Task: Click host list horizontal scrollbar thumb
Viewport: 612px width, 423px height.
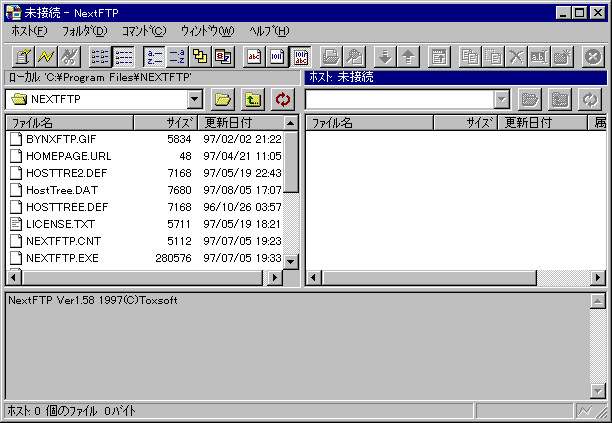Action: point(429,277)
